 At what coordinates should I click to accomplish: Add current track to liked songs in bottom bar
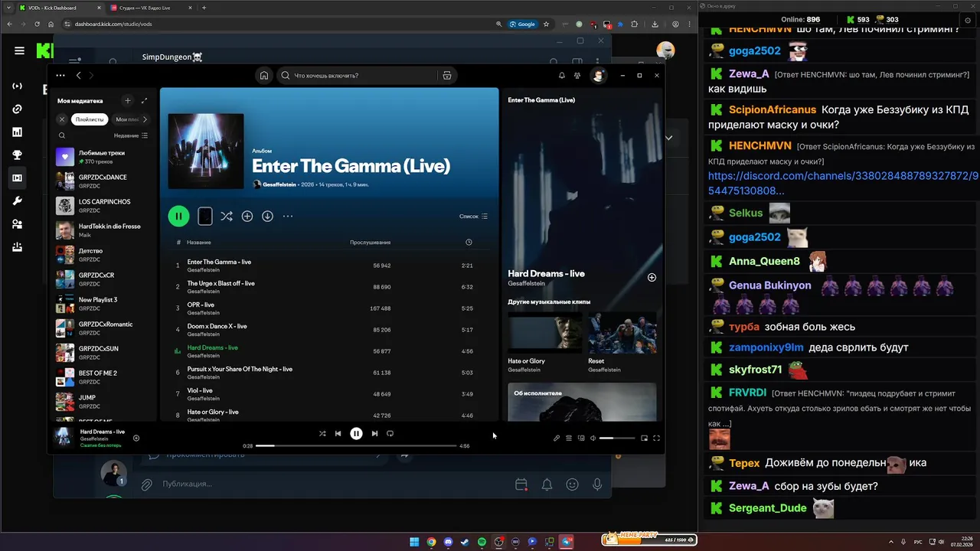(x=136, y=439)
